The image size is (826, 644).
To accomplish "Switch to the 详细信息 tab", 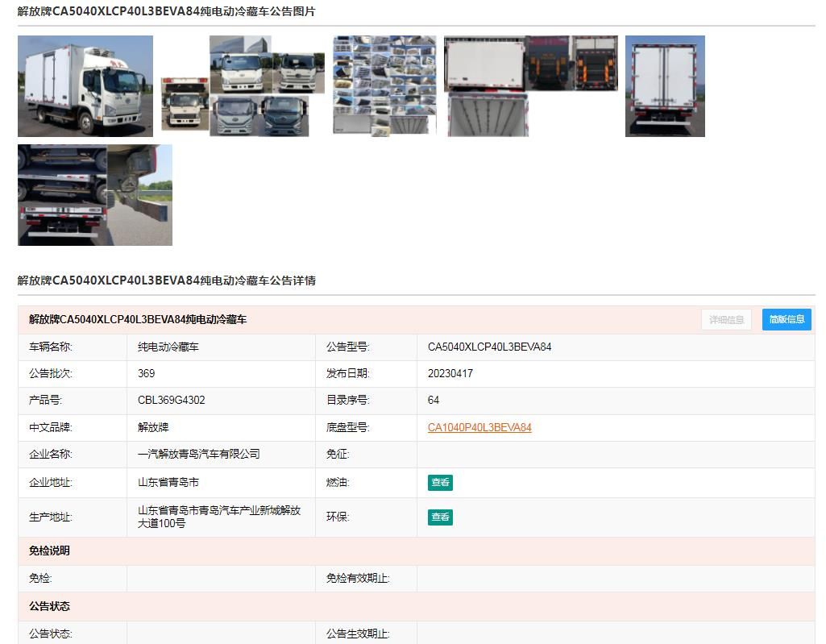I will (726, 320).
